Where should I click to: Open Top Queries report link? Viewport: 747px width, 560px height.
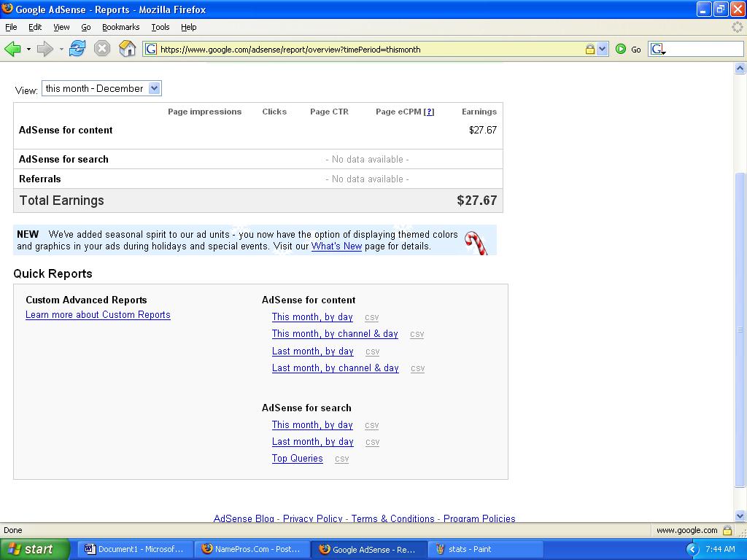tap(297, 459)
